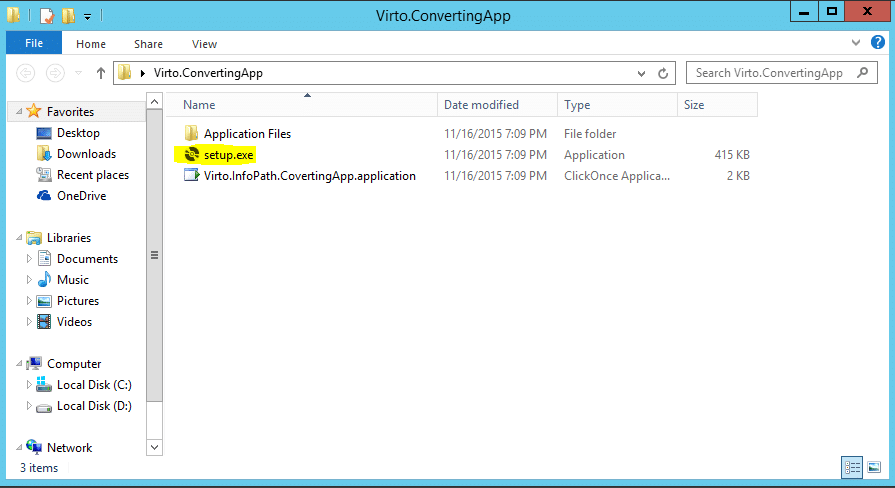Viewport: 895px width, 488px height.
Task: Select the Application Files folder
Action: pyautogui.click(x=247, y=134)
